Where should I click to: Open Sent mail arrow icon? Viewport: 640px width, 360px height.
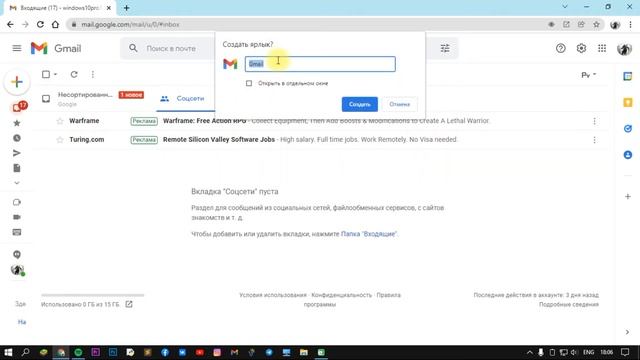click(17, 153)
